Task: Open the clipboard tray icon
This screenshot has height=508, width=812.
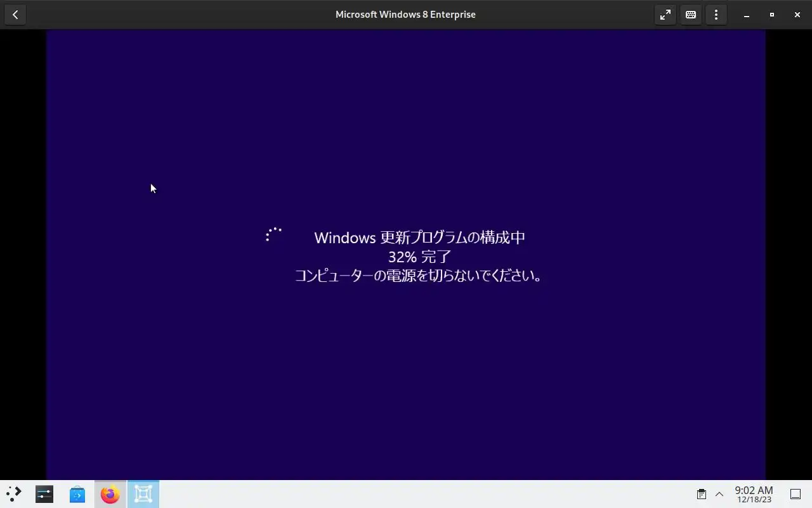Action: click(x=702, y=494)
